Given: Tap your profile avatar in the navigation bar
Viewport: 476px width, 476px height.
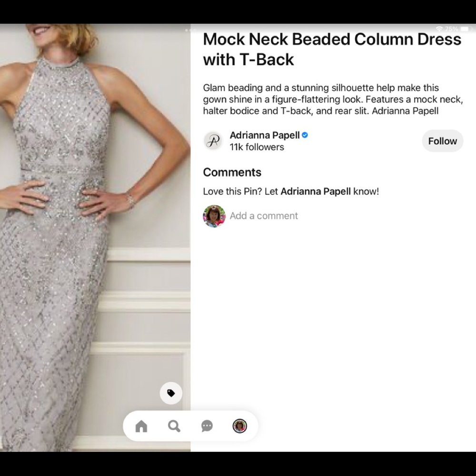Looking at the screenshot, I should click(x=240, y=426).
